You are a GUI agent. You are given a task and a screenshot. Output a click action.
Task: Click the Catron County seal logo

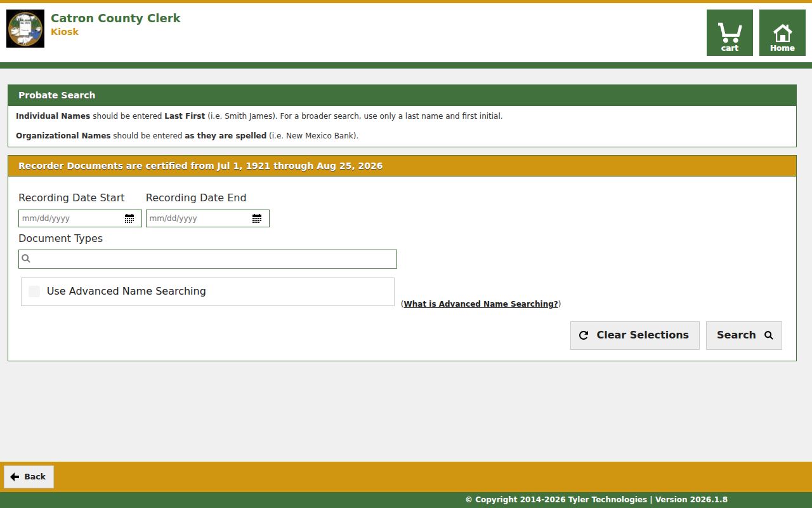[25, 29]
